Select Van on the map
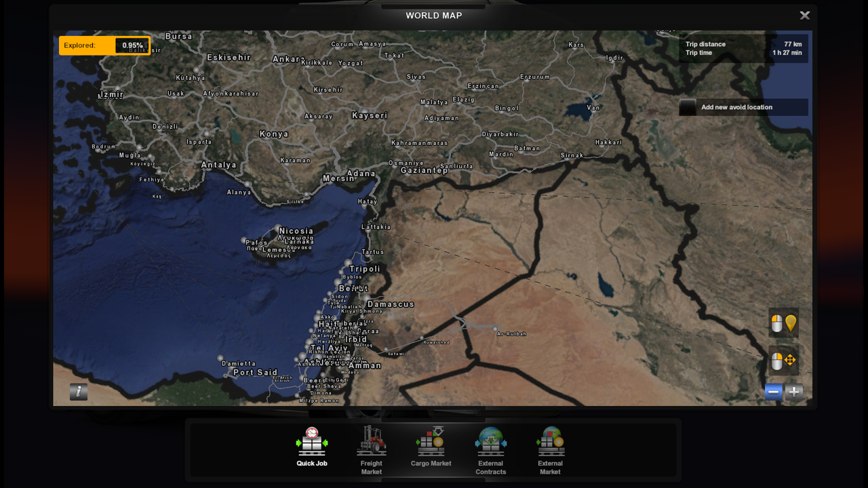This screenshot has height=488, width=868. pyautogui.click(x=593, y=107)
